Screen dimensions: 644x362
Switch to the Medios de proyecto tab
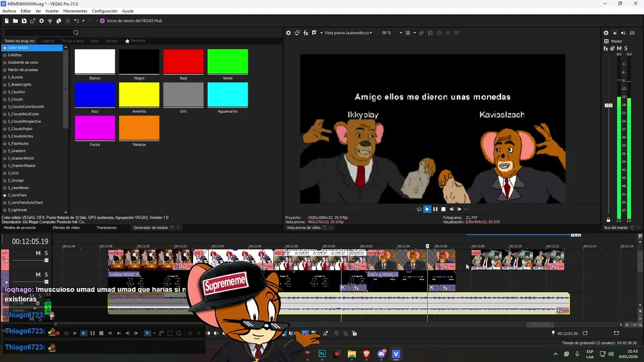pos(20,228)
